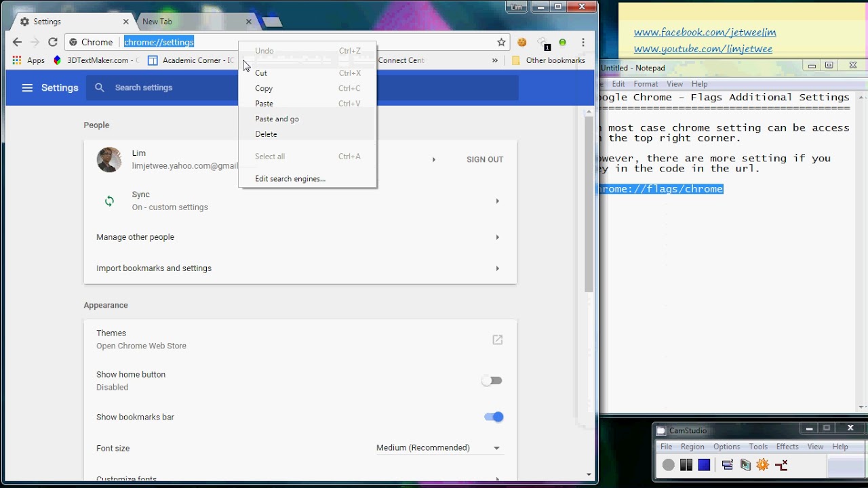Open CamStudio Effects menu

pos(787,447)
